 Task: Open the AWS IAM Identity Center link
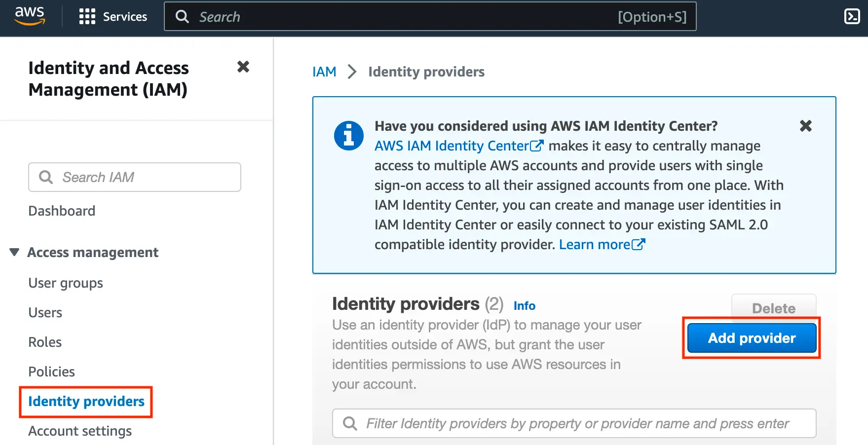[458, 146]
